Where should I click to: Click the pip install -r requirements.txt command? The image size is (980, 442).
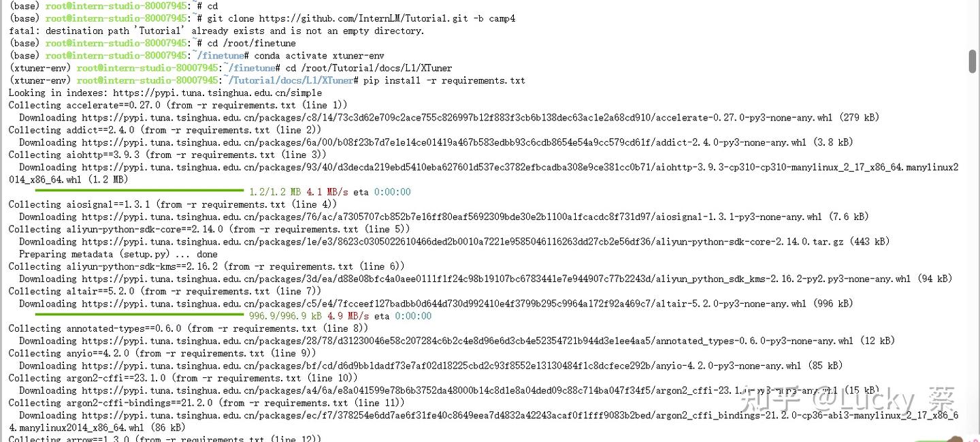[x=444, y=80]
